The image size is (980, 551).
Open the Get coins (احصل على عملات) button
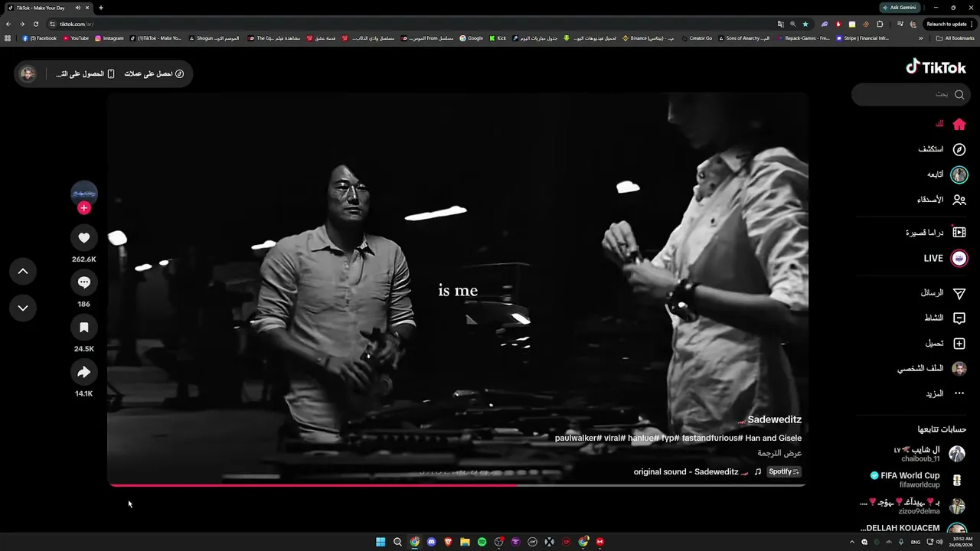[x=154, y=74]
